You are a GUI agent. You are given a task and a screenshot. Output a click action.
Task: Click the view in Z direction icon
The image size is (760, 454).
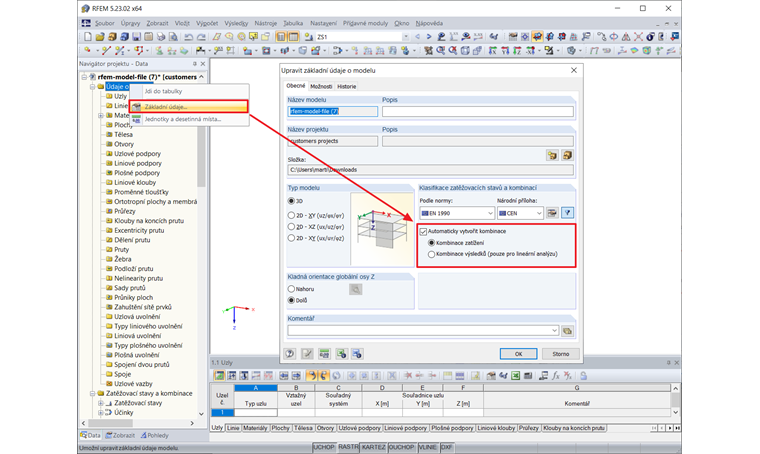click(x=517, y=50)
